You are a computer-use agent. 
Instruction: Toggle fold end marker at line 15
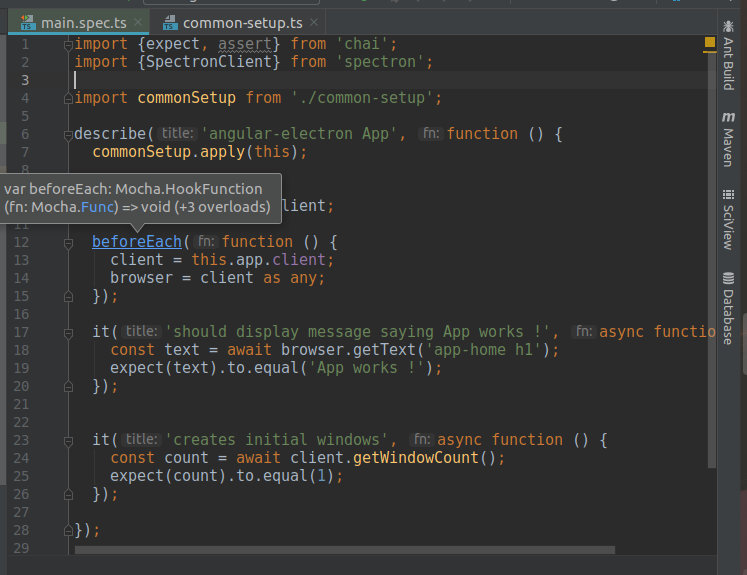[68, 297]
